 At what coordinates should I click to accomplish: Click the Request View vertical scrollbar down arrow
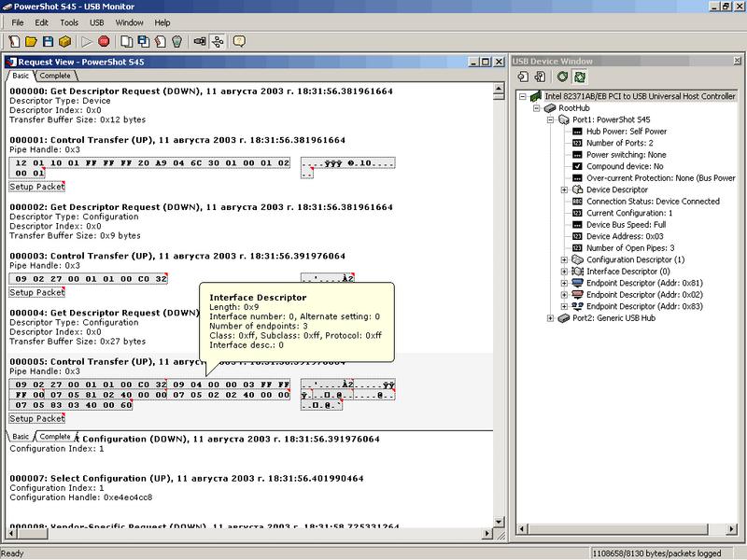pos(499,523)
